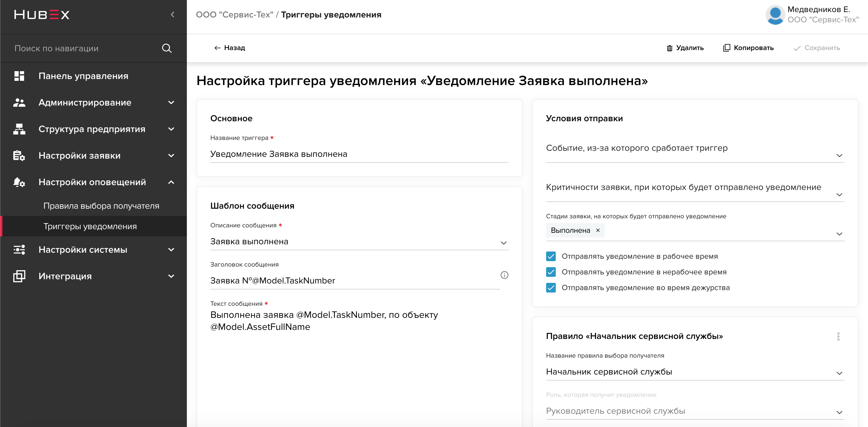Click the Настройки системы sliders icon
This screenshot has width=868, height=427.
[x=19, y=249]
